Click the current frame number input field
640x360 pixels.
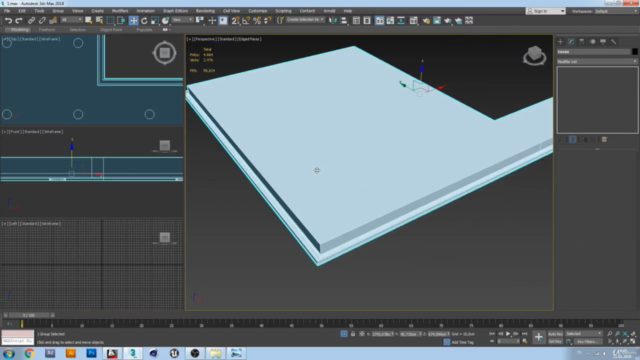[x=508, y=341]
